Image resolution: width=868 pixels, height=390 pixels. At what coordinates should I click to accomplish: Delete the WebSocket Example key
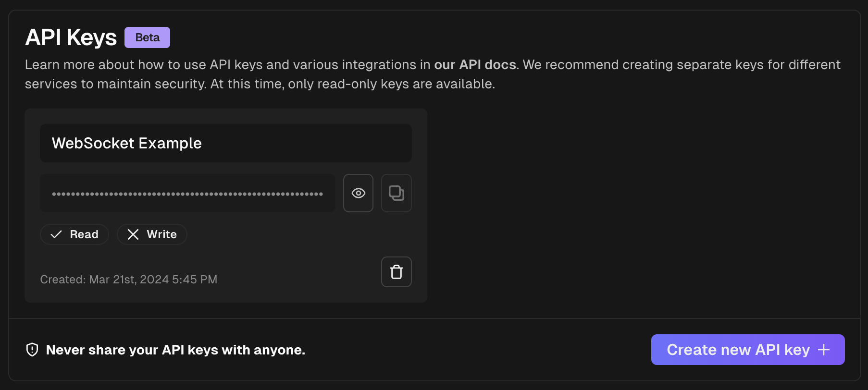396,272
